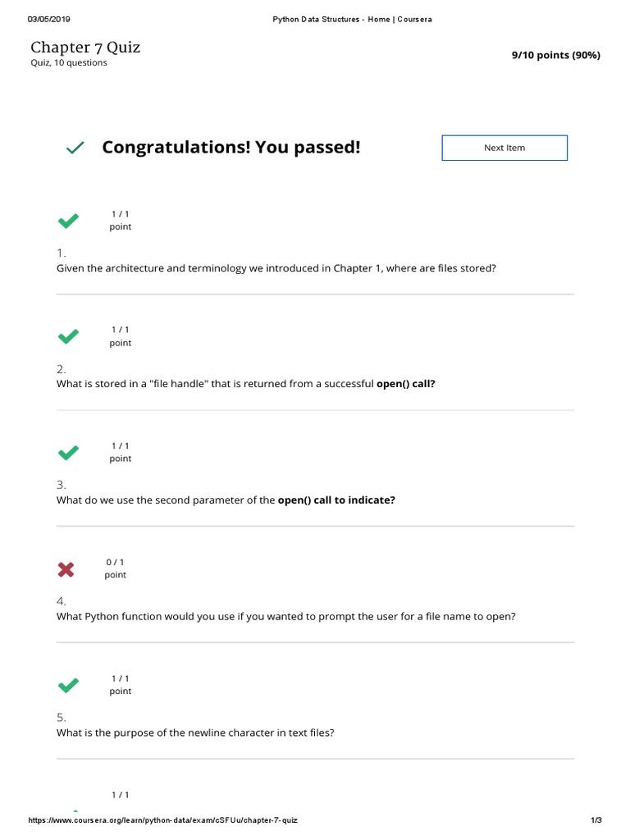Select question 4 text about prompting for file name
The width and height of the screenshot is (630, 840).
tap(285, 616)
